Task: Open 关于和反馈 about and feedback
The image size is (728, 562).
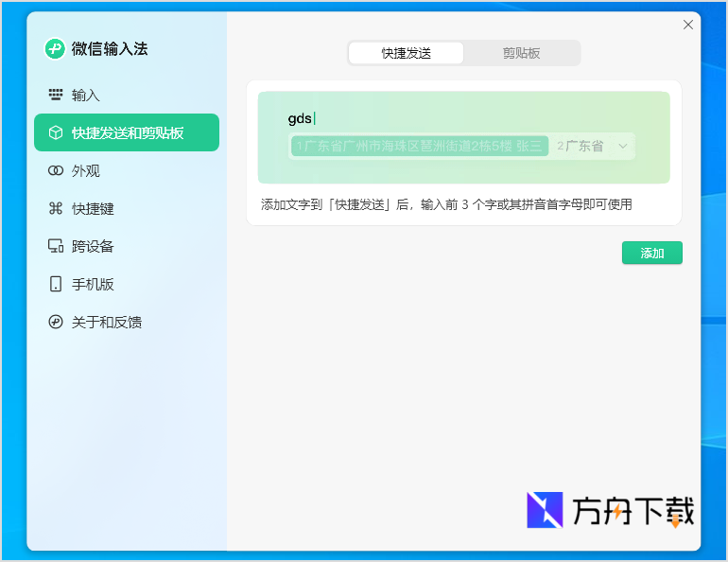Action: pyautogui.click(x=127, y=322)
